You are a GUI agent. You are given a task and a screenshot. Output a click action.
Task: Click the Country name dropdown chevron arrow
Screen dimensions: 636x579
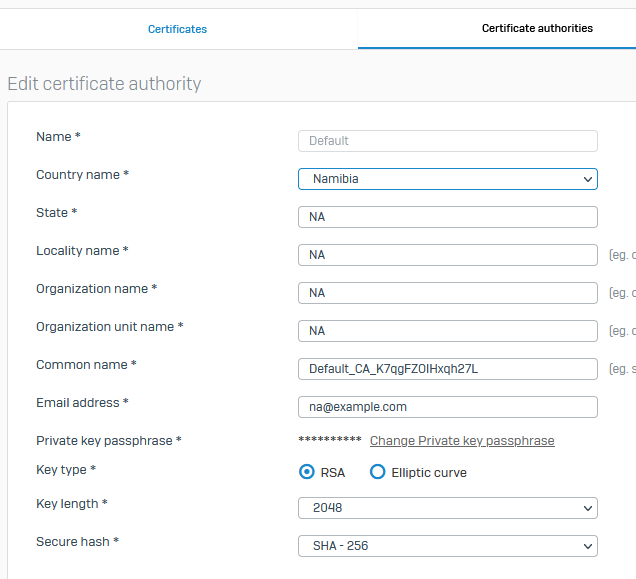coord(588,179)
